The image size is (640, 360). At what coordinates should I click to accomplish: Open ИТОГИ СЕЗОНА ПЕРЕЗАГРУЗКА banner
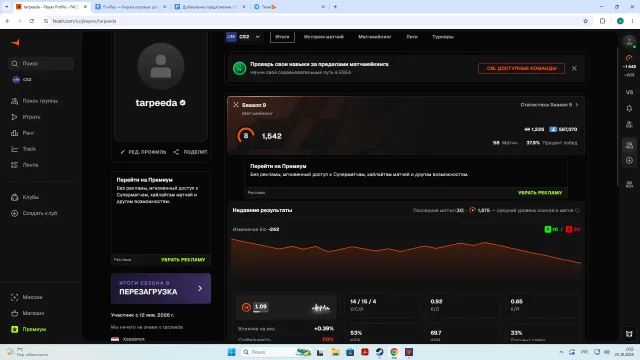[161, 289]
